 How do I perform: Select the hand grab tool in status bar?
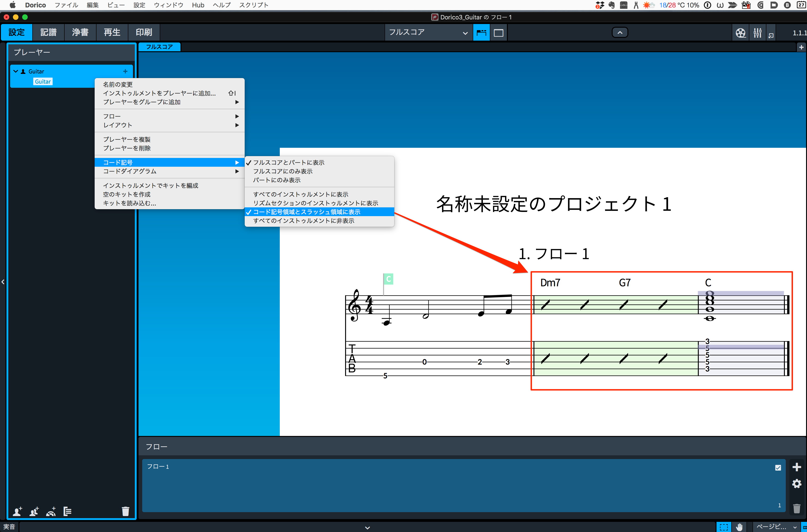pos(740,527)
